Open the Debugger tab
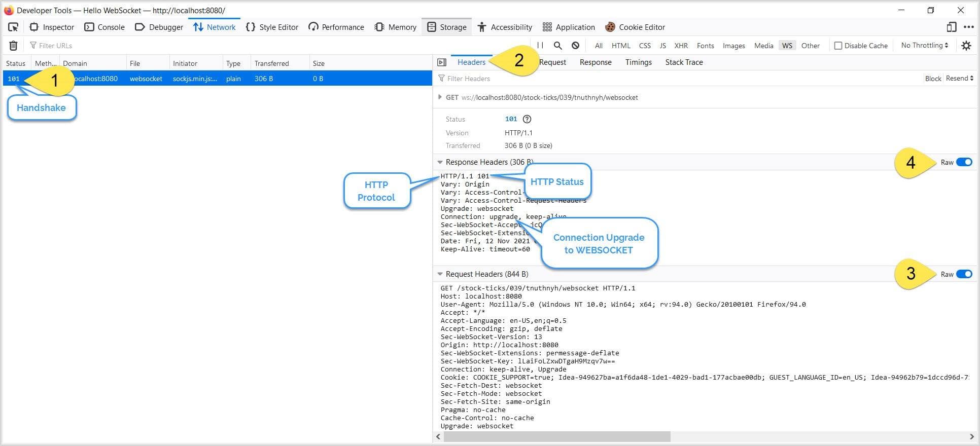 159,27
